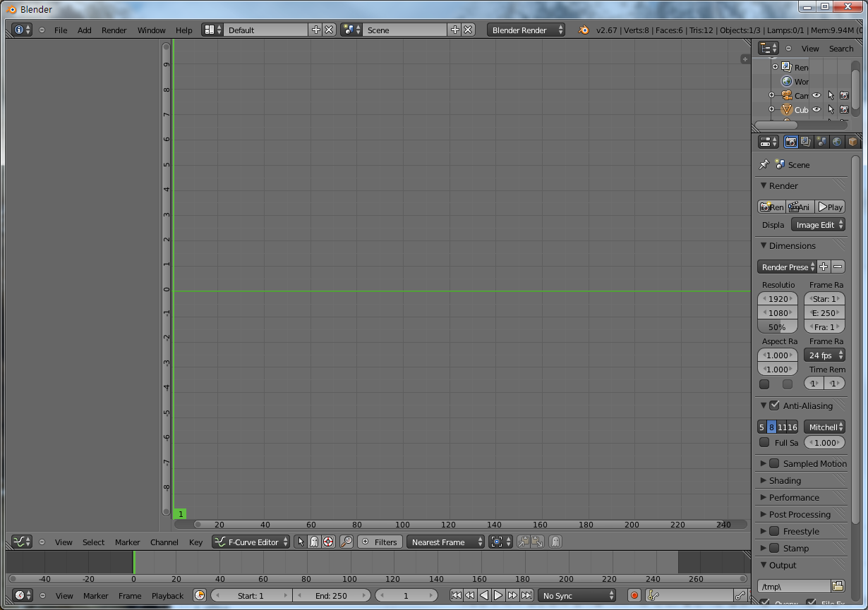868x610 pixels.
Task: Enable the Freestyle checkbox
Action: (x=774, y=531)
